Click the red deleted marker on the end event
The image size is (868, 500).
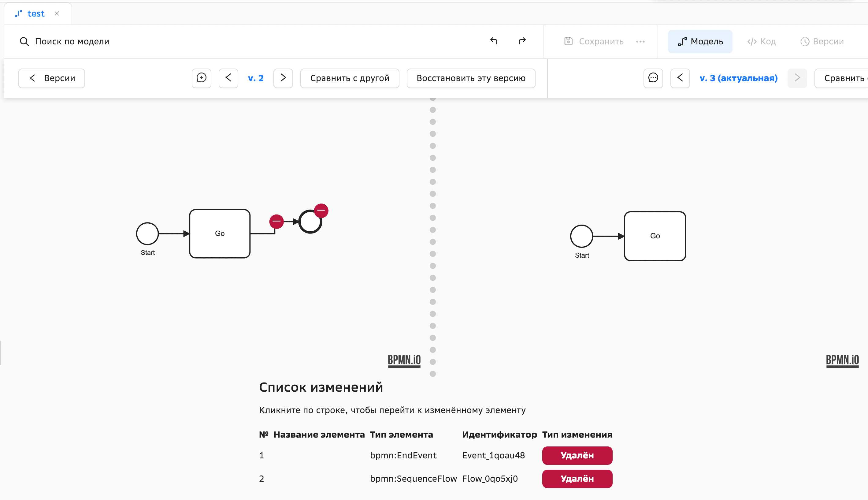tap(321, 210)
